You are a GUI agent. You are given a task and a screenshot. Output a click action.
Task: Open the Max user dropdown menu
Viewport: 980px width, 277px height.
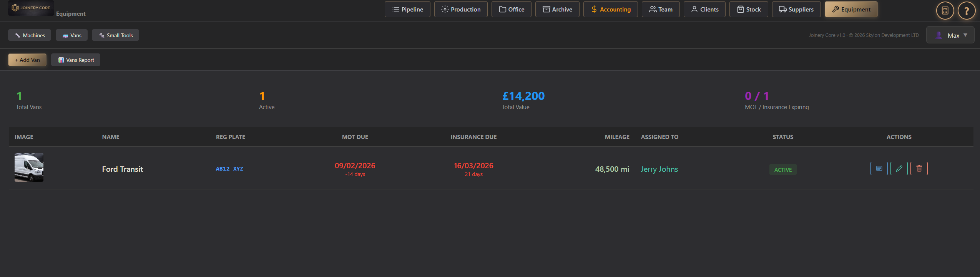[x=950, y=35]
